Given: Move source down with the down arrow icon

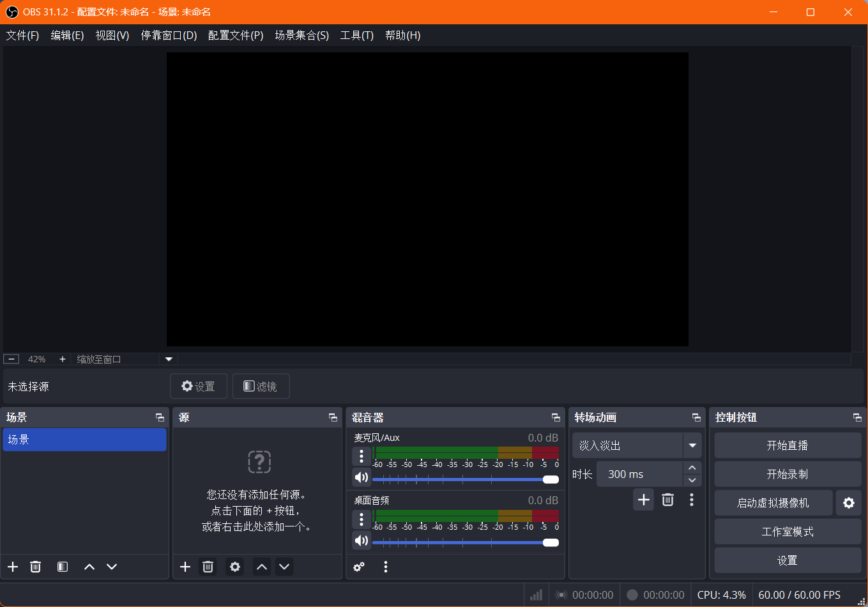Looking at the screenshot, I should click(x=284, y=566).
